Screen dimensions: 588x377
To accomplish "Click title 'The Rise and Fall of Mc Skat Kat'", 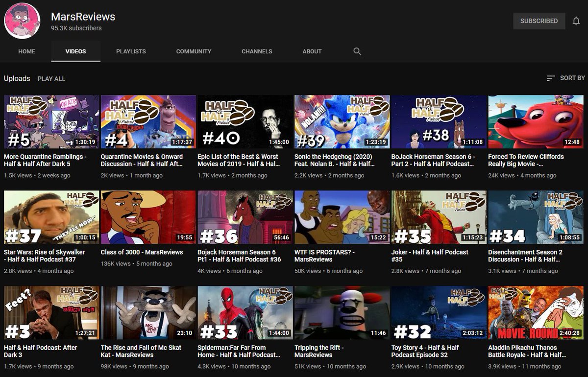I will tap(141, 351).
